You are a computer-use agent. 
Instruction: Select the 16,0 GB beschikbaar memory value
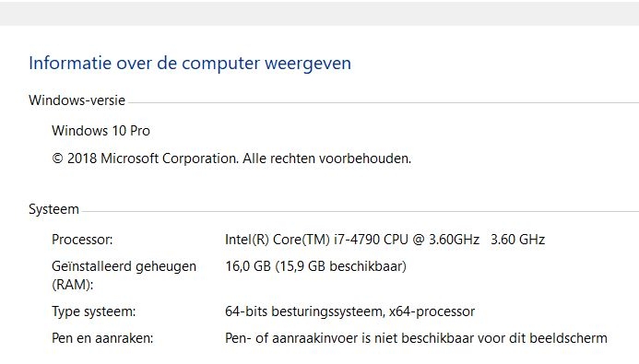[316, 266]
